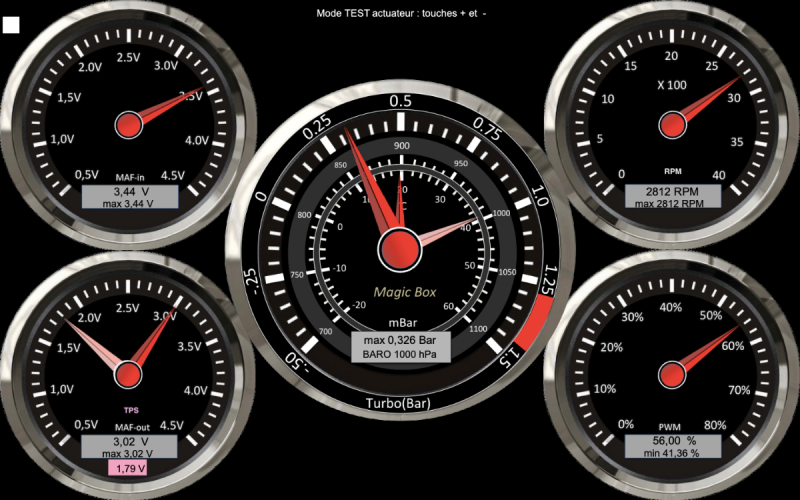Click the 2812 RPM readout box

pyautogui.click(x=672, y=197)
